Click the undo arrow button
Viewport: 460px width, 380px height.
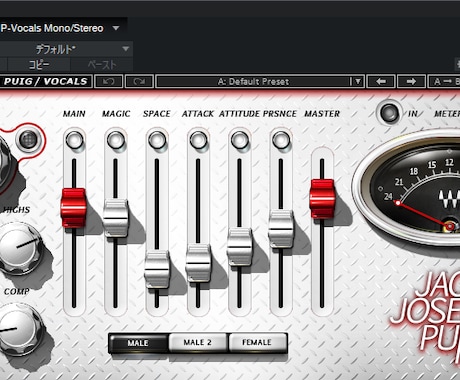click(x=109, y=81)
